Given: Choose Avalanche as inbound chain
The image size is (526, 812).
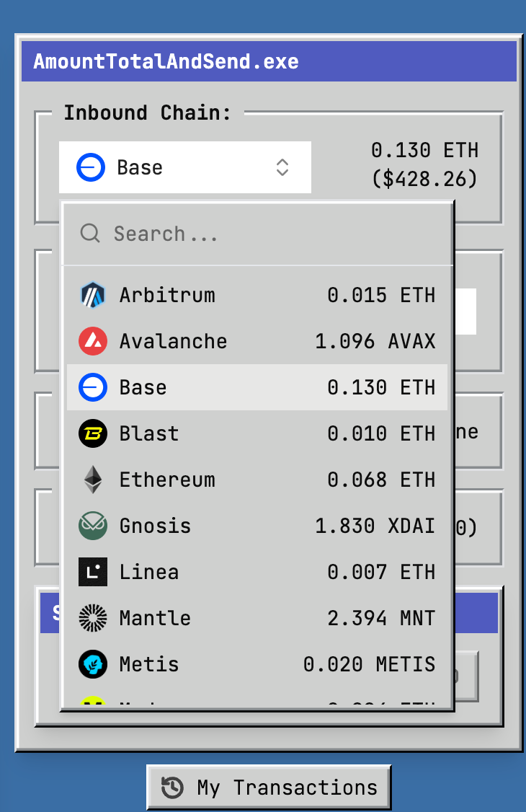Looking at the screenshot, I should (x=257, y=341).
